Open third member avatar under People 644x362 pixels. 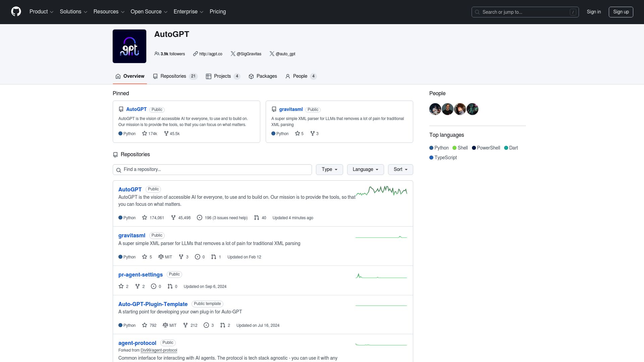click(x=460, y=109)
